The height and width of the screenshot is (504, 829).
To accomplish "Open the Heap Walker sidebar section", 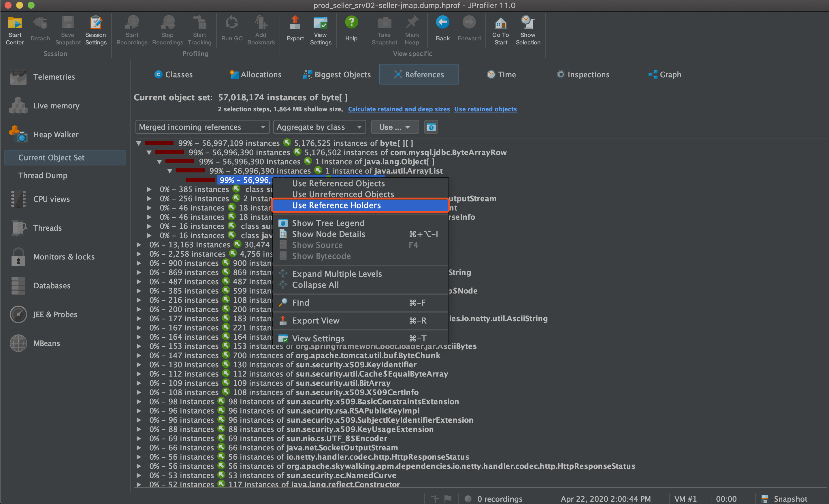I will point(56,135).
